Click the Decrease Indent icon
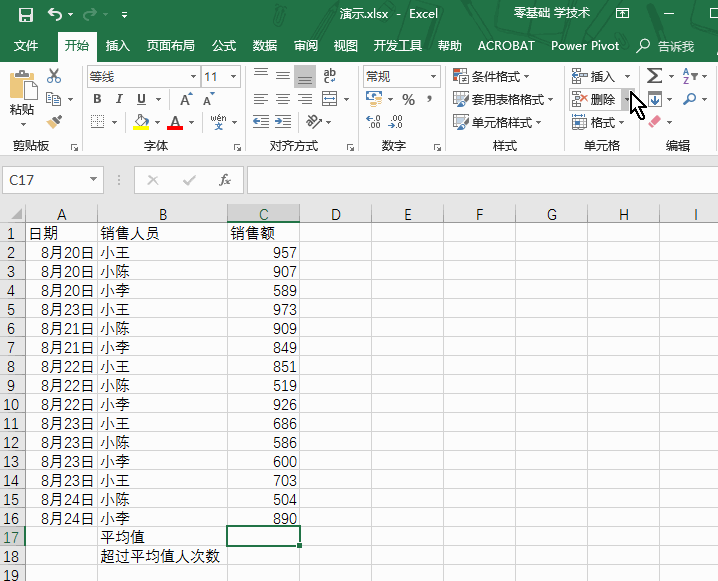This screenshot has height=581, width=718. pyautogui.click(x=261, y=122)
